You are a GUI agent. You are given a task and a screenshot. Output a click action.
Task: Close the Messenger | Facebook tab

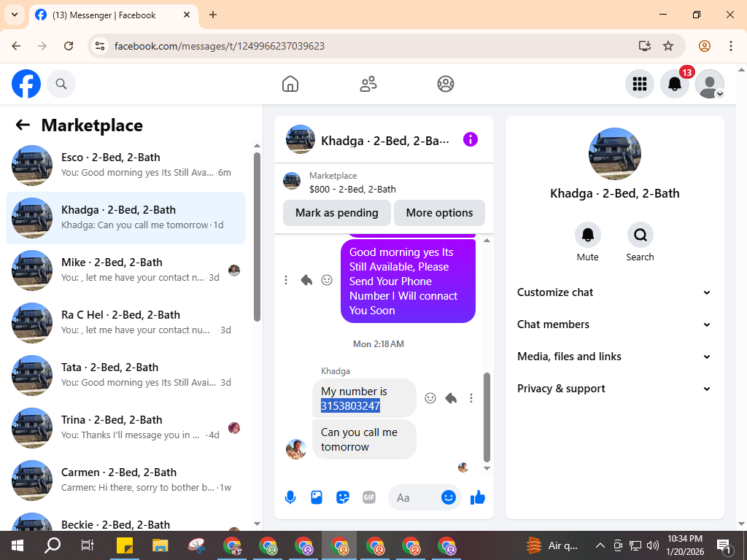[x=187, y=15]
